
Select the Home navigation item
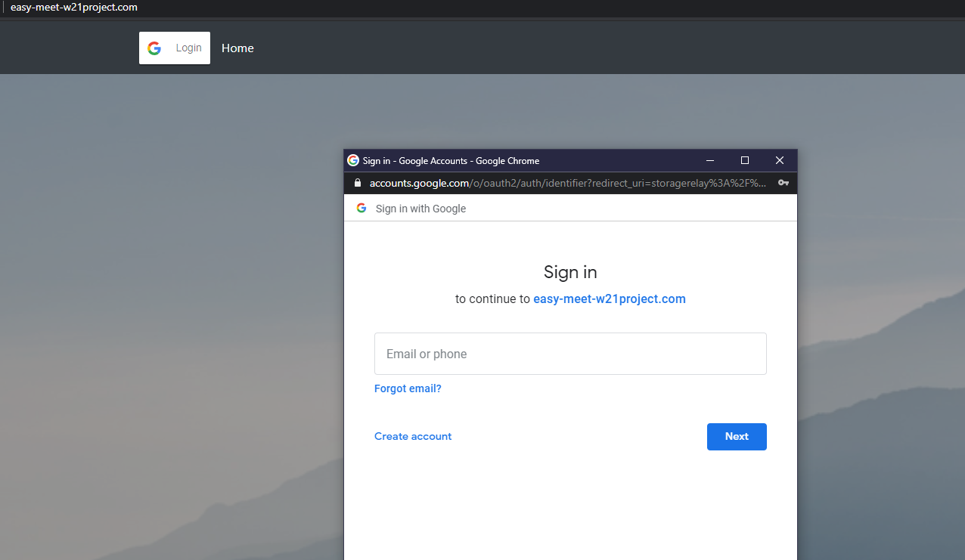(x=237, y=48)
